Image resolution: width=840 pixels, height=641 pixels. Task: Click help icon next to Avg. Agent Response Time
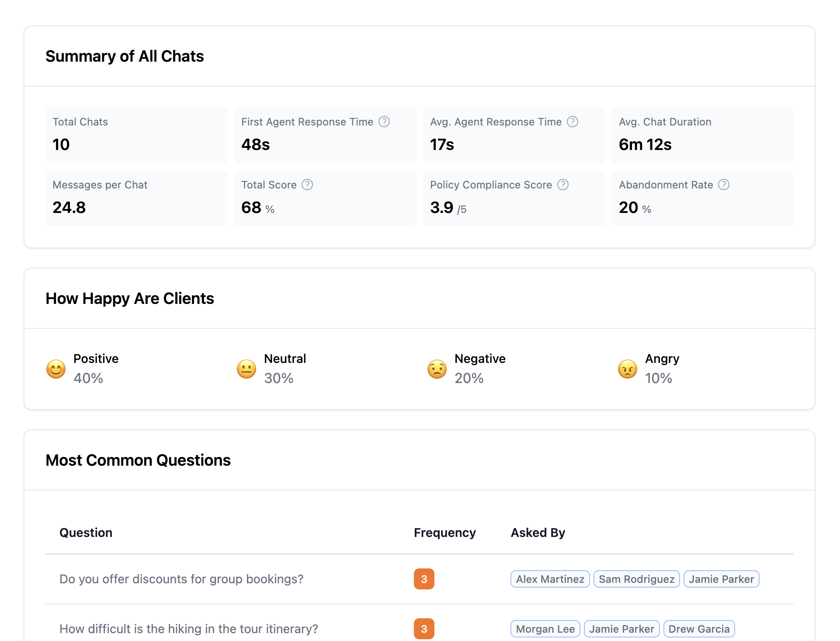pyautogui.click(x=572, y=122)
